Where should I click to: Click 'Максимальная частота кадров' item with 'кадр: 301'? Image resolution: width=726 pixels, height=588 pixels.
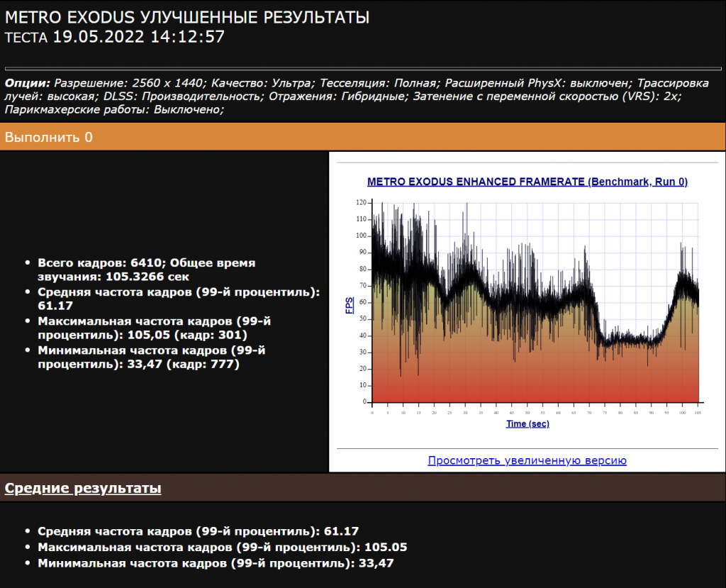(154, 328)
